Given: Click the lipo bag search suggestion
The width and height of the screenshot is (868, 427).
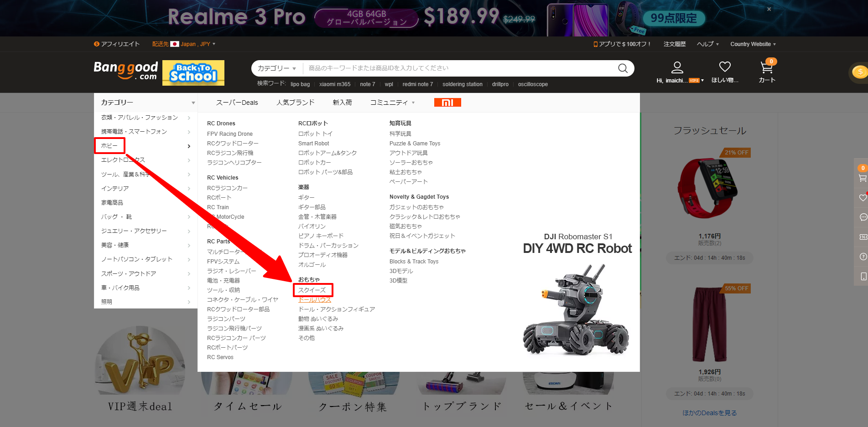Looking at the screenshot, I should tap(300, 84).
